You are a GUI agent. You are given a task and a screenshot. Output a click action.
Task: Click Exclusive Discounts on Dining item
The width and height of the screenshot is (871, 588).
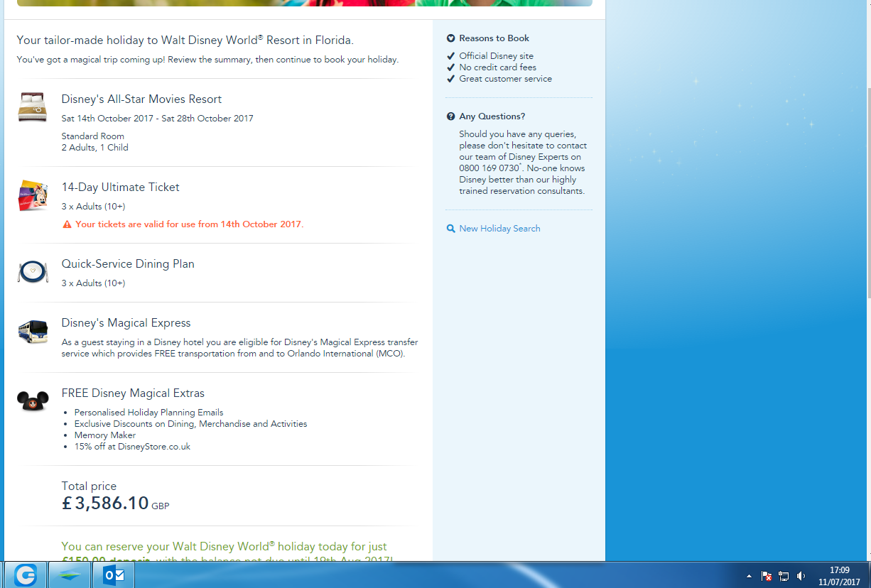pos(190,424)
